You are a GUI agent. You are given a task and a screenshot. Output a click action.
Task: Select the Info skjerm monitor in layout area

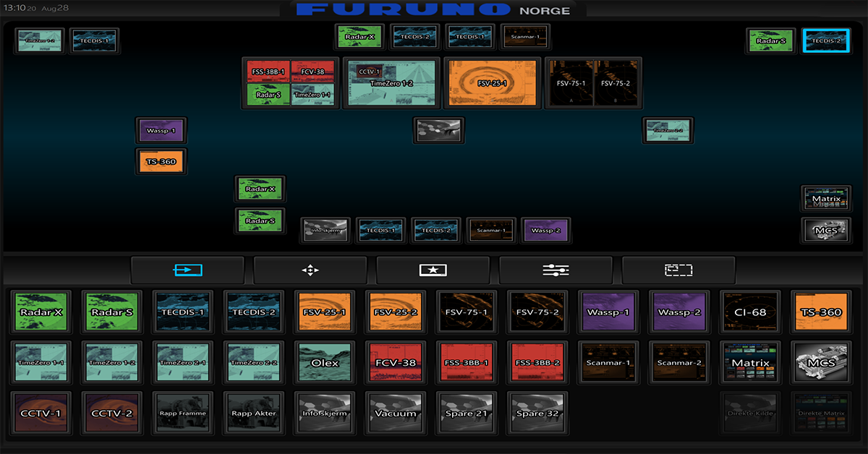click(x=325, y=230)
